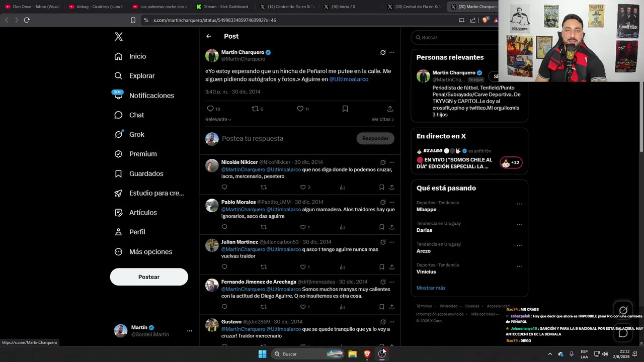Image resolution: width=644 pixels, height=362 pixels.
Task: Reply to Nicolás Nikicer's comment
Action: (x=224, y=187)
